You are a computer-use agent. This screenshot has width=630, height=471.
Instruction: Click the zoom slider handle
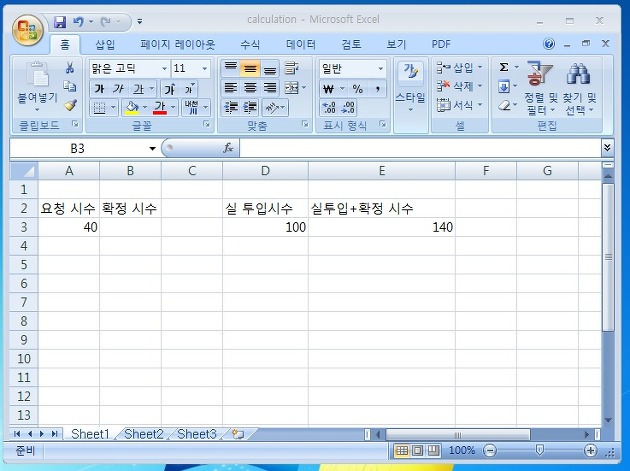click(x=540, y=450)
